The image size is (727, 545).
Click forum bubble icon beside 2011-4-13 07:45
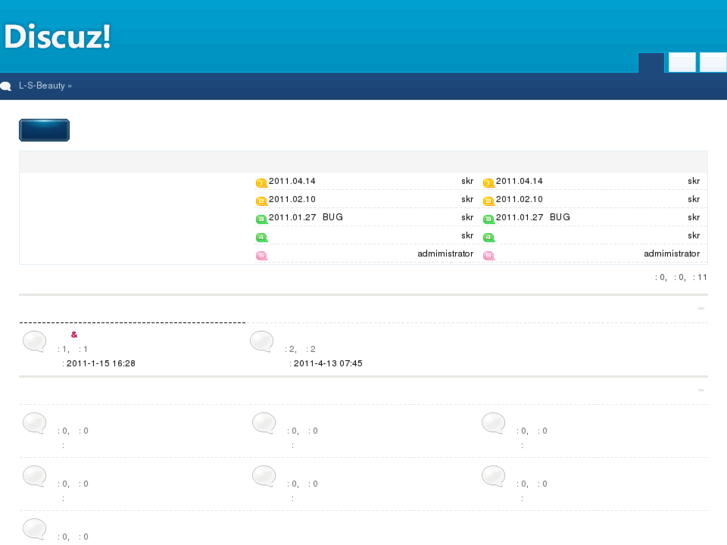[x=262, y=342]
